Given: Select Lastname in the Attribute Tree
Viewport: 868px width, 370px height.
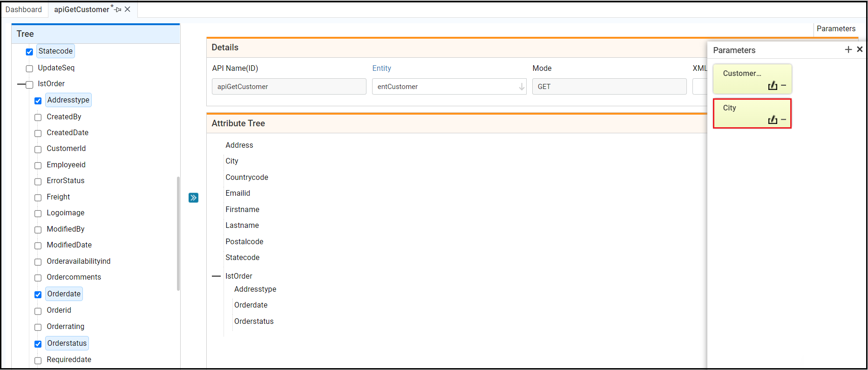Looking at the screenshot, I should click(242, 226).
